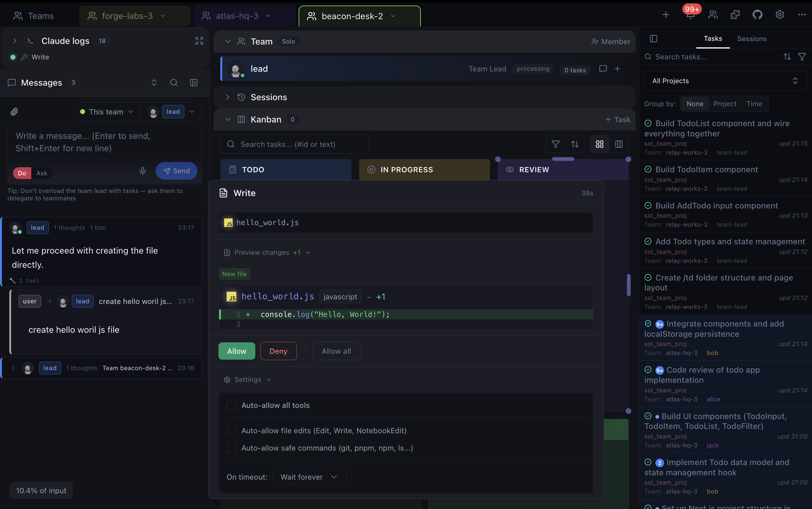
Task: Enable Auto-allow safe commands checkbox
Action: pyautogui.click(x=231, y=448)
